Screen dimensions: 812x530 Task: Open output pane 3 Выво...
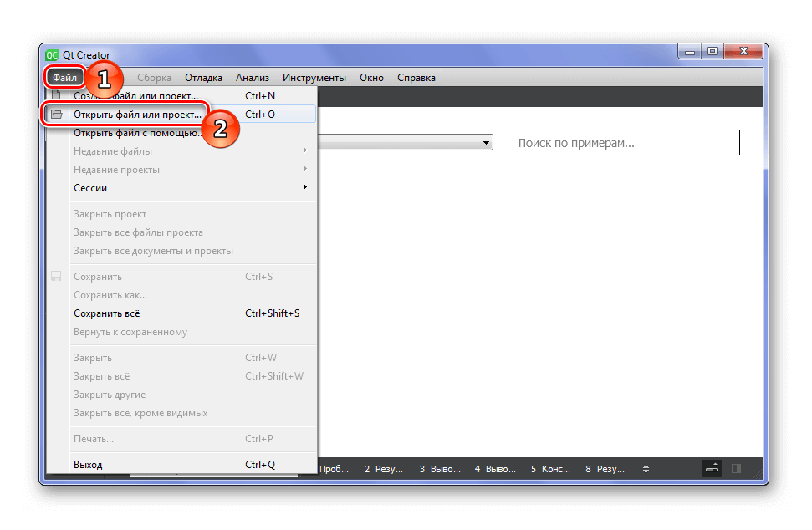[440, 469]
